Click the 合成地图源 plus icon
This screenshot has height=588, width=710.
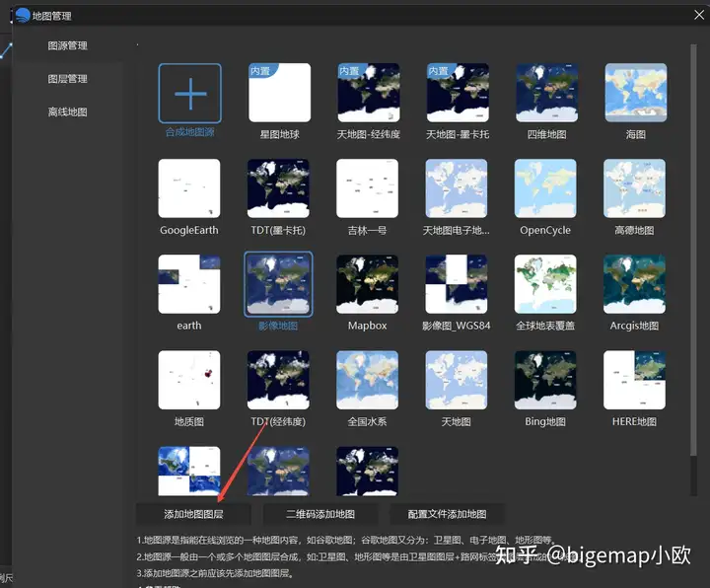pos(189,94)
